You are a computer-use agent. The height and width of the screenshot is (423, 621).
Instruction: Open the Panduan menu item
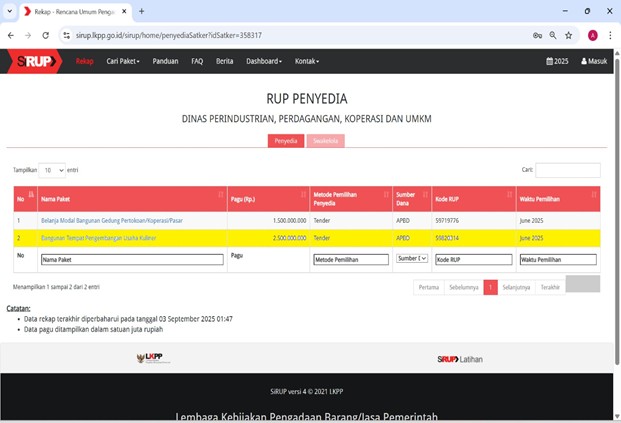coord(165,61)
